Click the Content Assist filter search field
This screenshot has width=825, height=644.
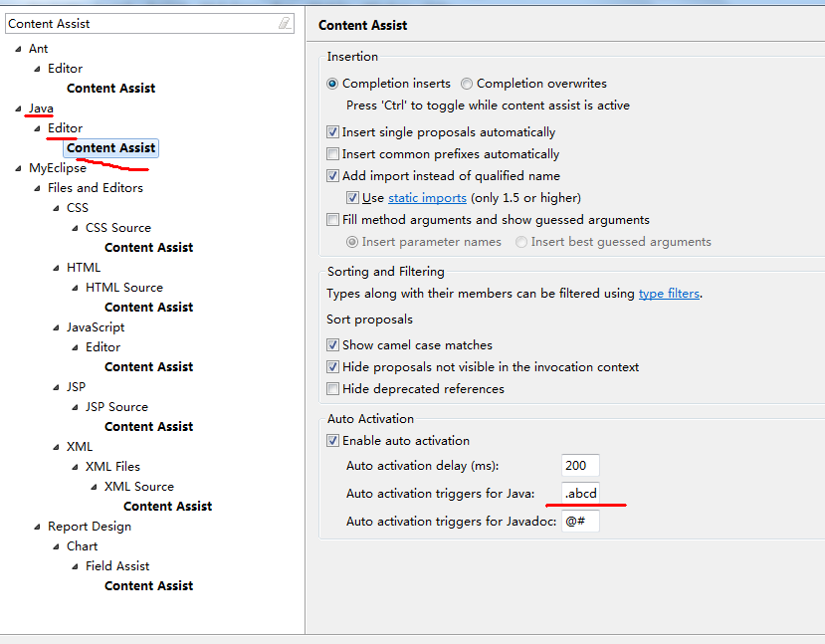(x=139, y=23)
